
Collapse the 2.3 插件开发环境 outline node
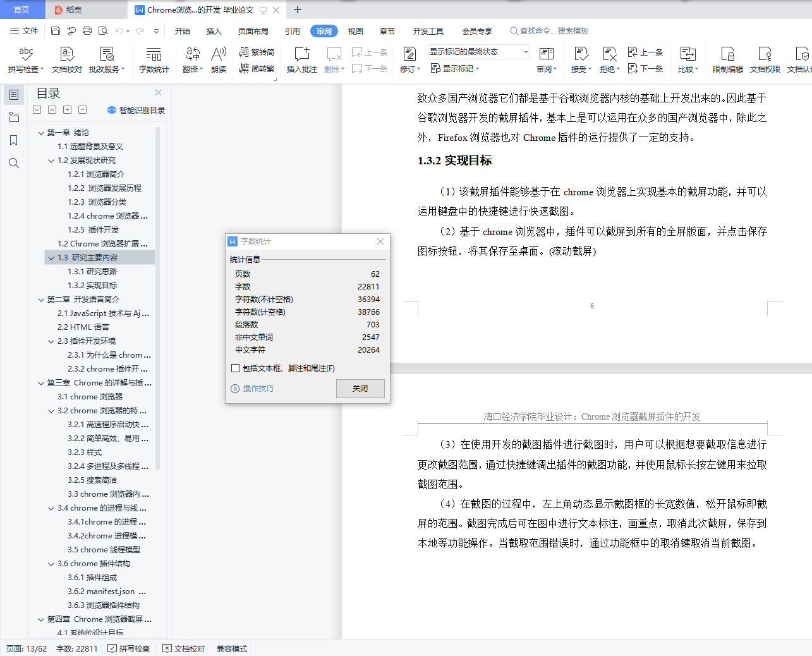coord(51,341)
